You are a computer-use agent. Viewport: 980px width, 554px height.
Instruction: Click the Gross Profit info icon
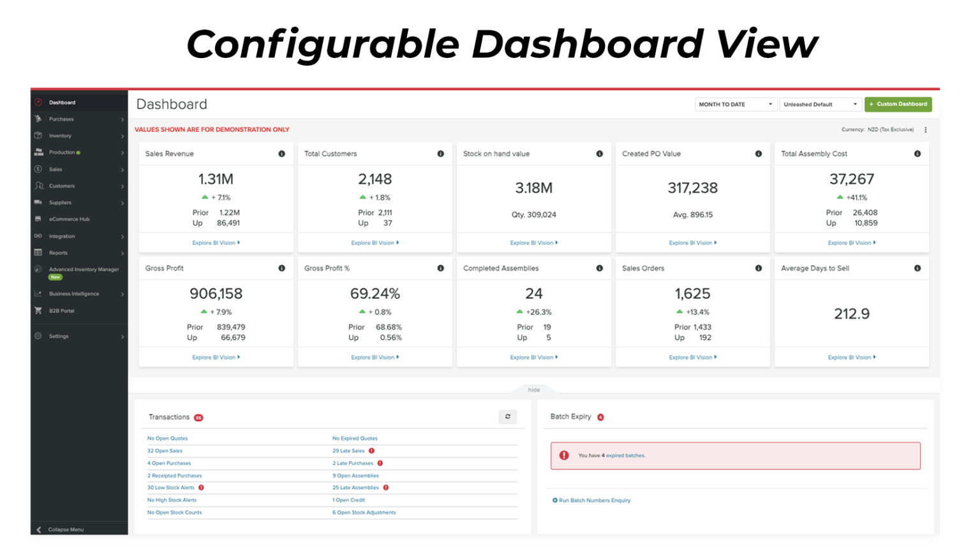(x=281, y=268)
